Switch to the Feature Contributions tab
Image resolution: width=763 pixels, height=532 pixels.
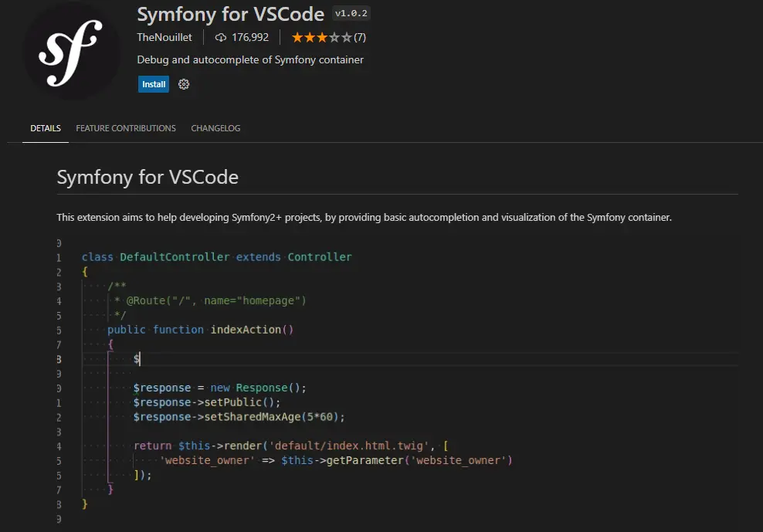point(126,128)
